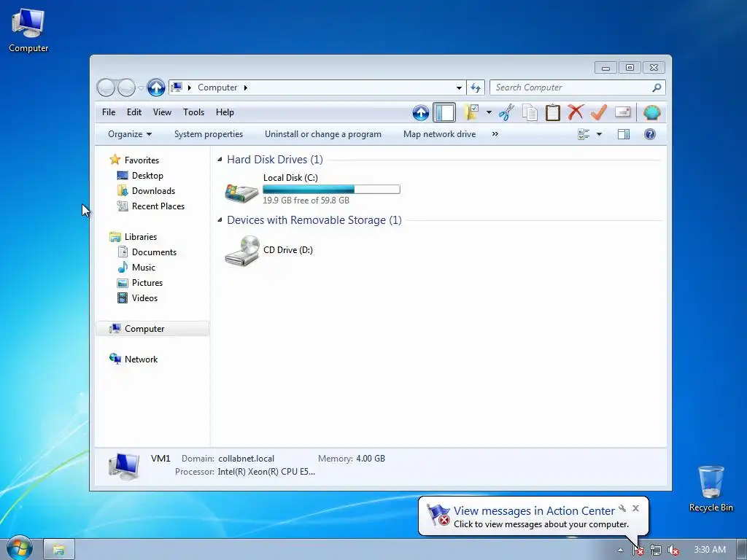Viewport: 747px width, 560px height.
Task: Click System properties button
Action: (x=209, y=134)
